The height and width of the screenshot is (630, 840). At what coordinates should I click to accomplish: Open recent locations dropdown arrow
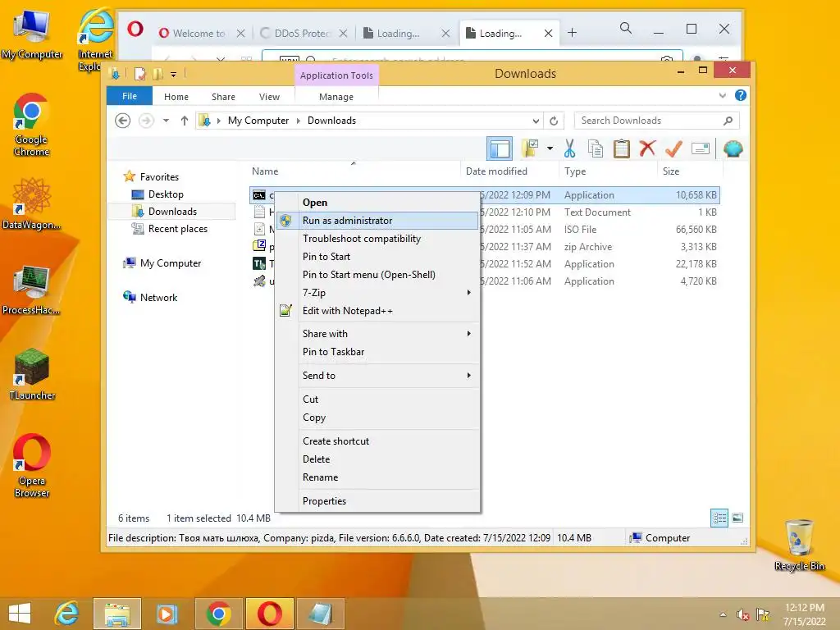(x=166, y=121)
